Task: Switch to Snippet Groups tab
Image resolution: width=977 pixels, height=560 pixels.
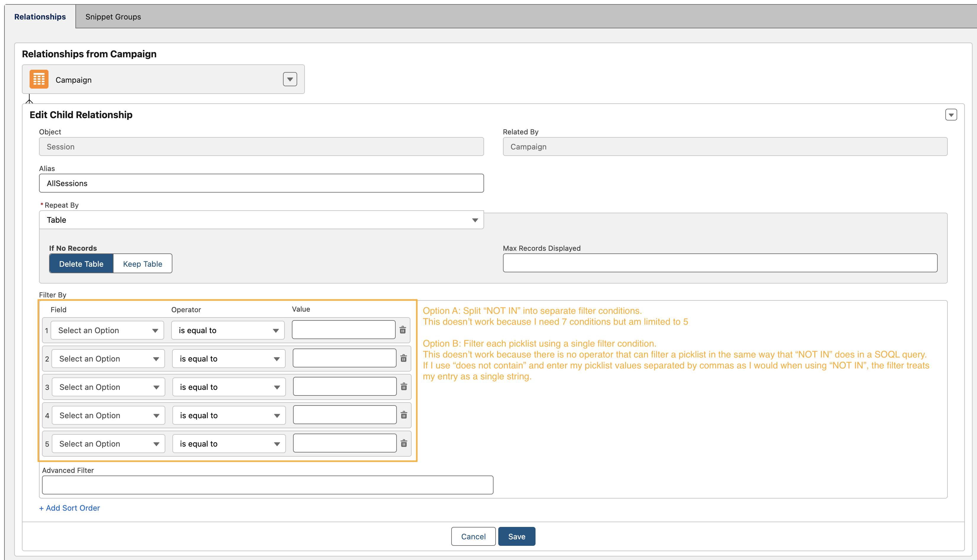Action: (113, 17)
